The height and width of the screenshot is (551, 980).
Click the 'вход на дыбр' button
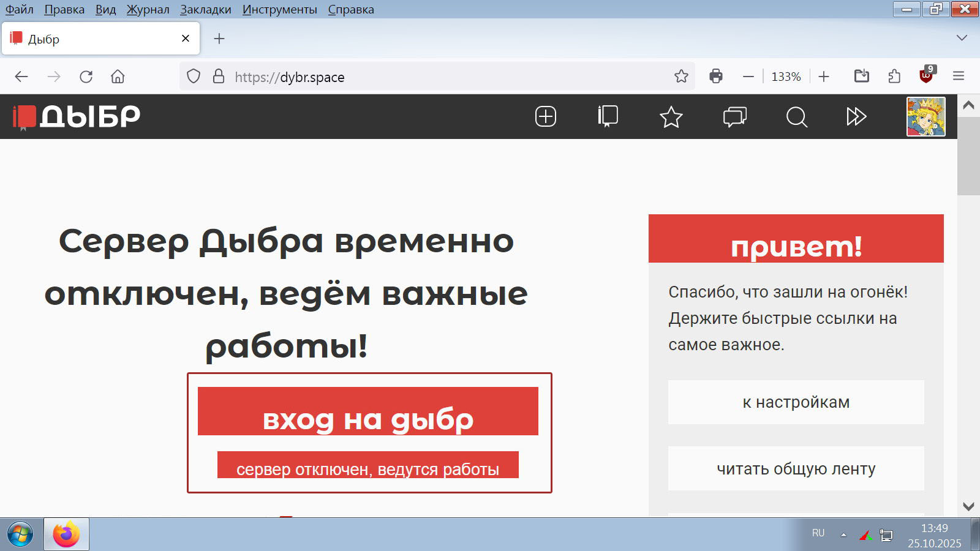click(x=367, y=411)
